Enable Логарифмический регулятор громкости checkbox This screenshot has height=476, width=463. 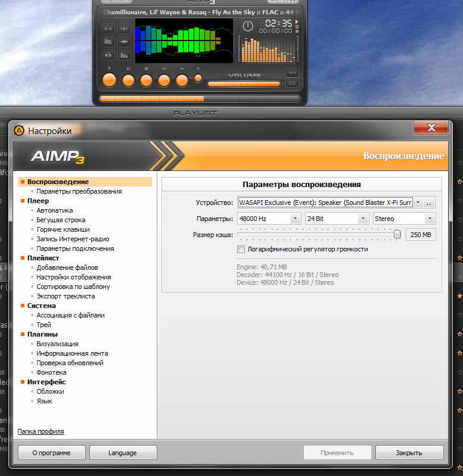(x=241, y=249)
